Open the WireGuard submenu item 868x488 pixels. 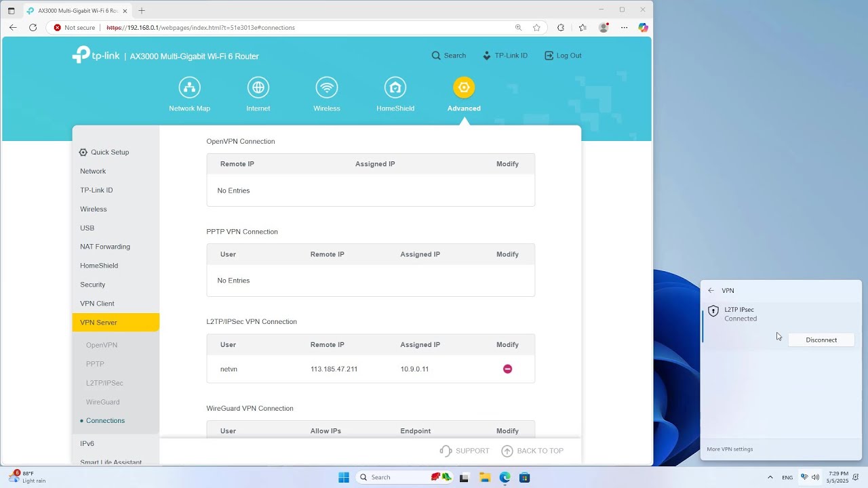102,402
